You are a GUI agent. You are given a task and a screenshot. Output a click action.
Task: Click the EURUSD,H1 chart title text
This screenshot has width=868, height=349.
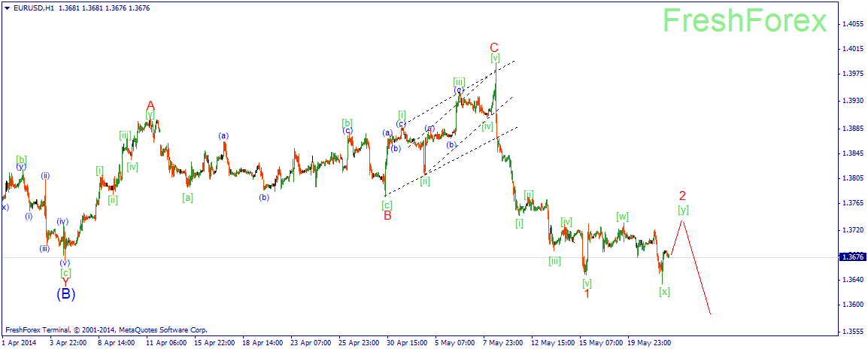[31, 8]
